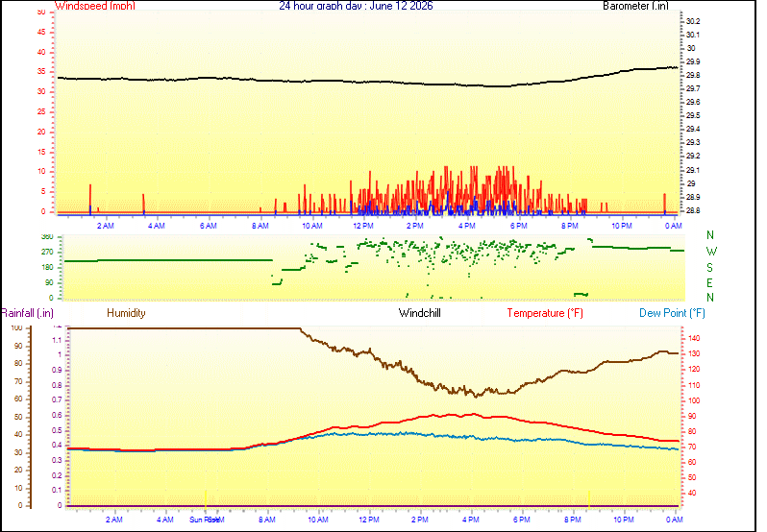Click barometer scale value "29.2"
The image size is (767, 532).
[693, 156]
